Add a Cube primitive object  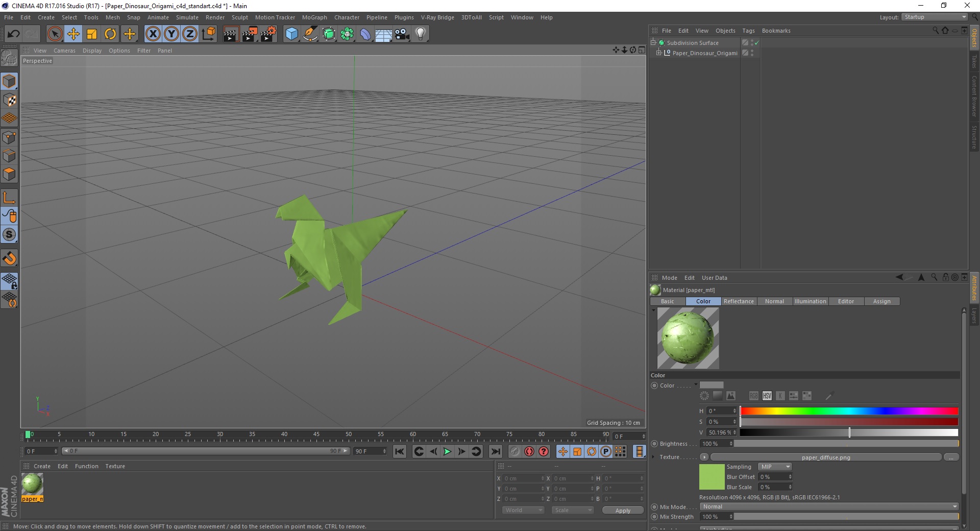(291, 34)
